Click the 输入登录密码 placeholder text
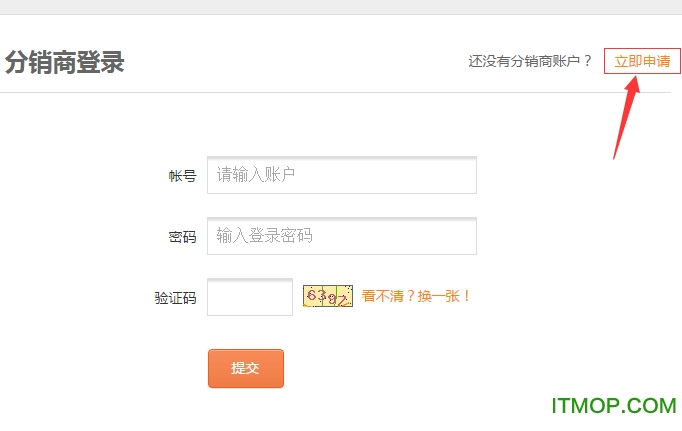 pos(264,235)
